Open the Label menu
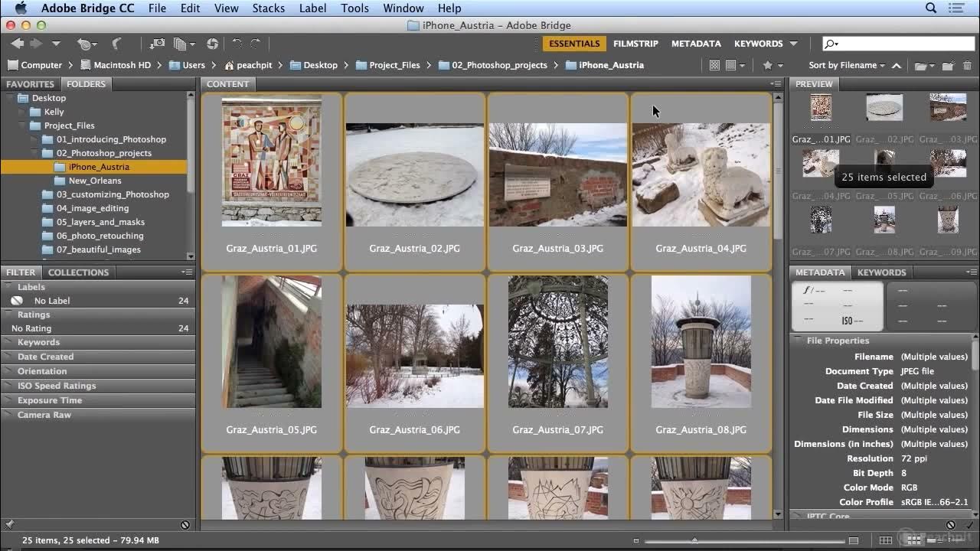This screenshot has height=551, width=980. click(x=312, y=8)
